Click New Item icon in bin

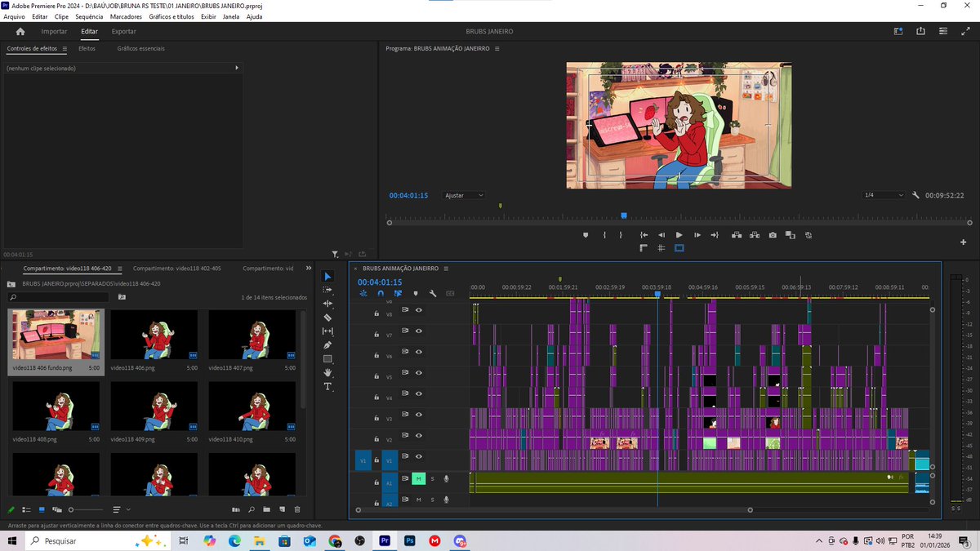click(x=281, y=509)
